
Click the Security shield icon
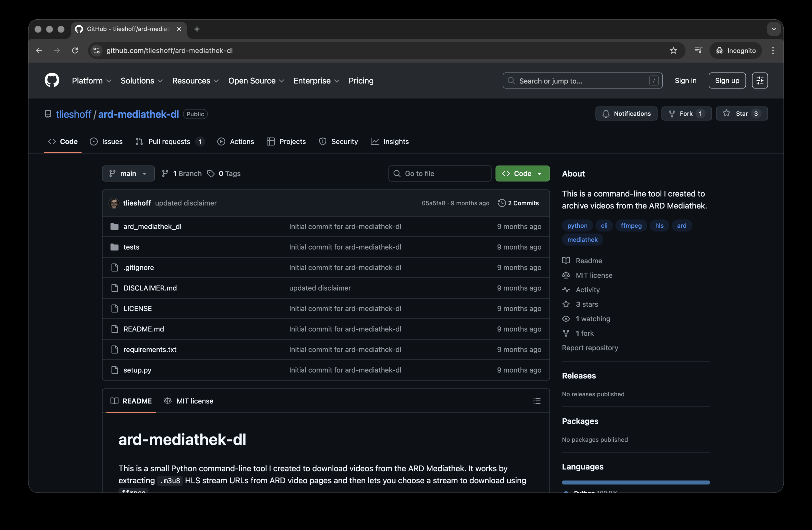[x=322, y=141]
